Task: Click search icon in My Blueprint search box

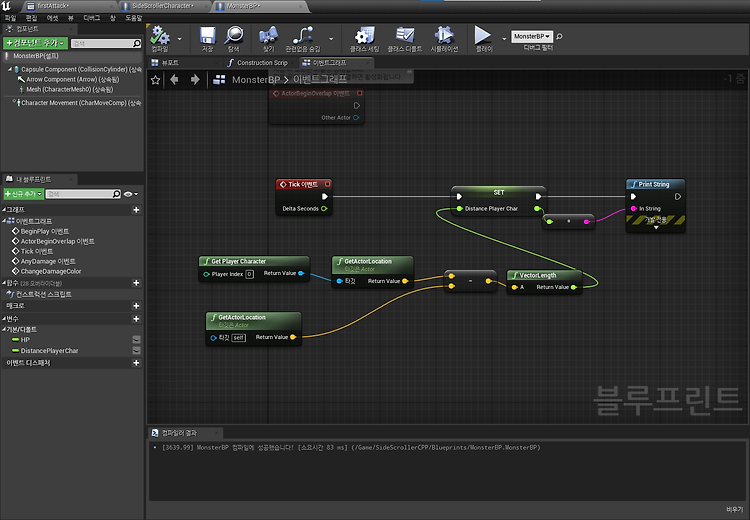Action: point(116,194)
